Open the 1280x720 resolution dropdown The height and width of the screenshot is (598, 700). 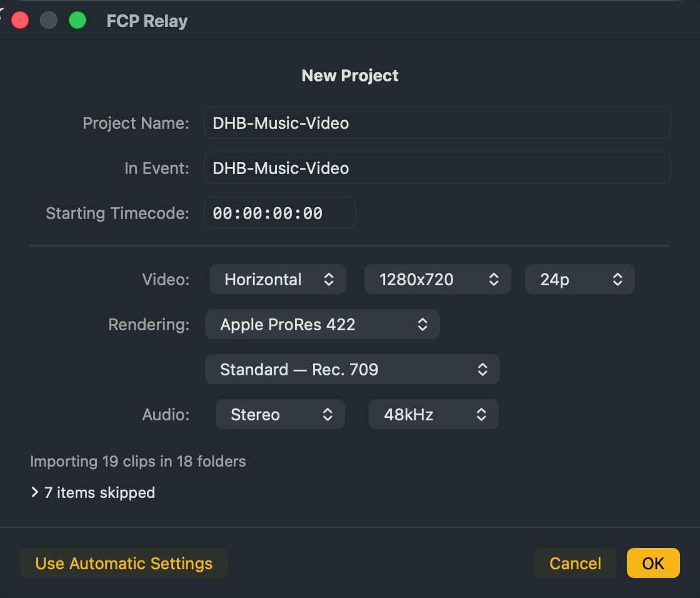point(437,280)
